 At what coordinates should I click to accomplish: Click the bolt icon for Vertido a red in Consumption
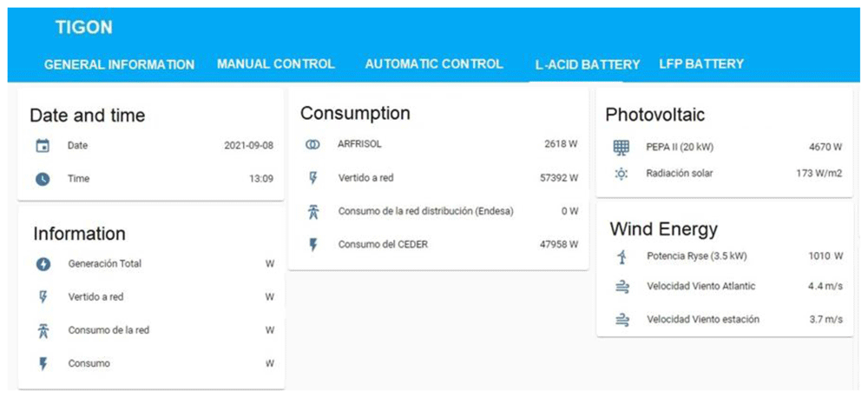click(312, 178)
